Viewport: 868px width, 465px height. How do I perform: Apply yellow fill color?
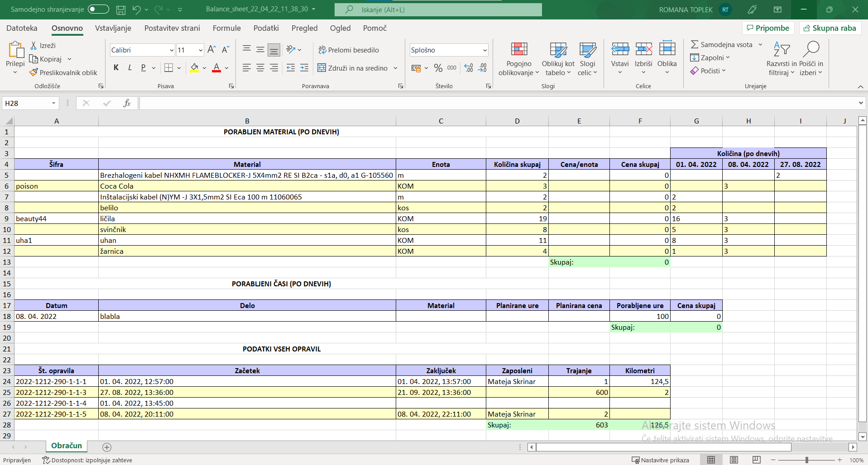(194, 68)
